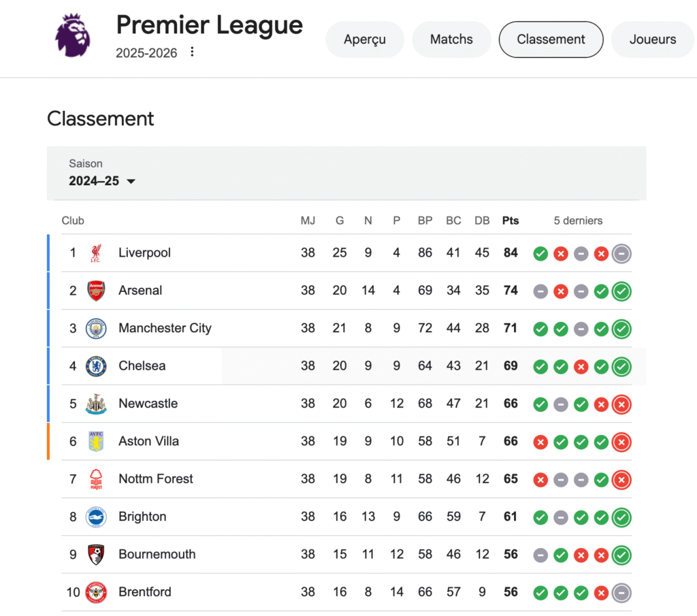Click Liverpool's most recent draw result icon
697x616 pixels.
[x=621, y=254]
